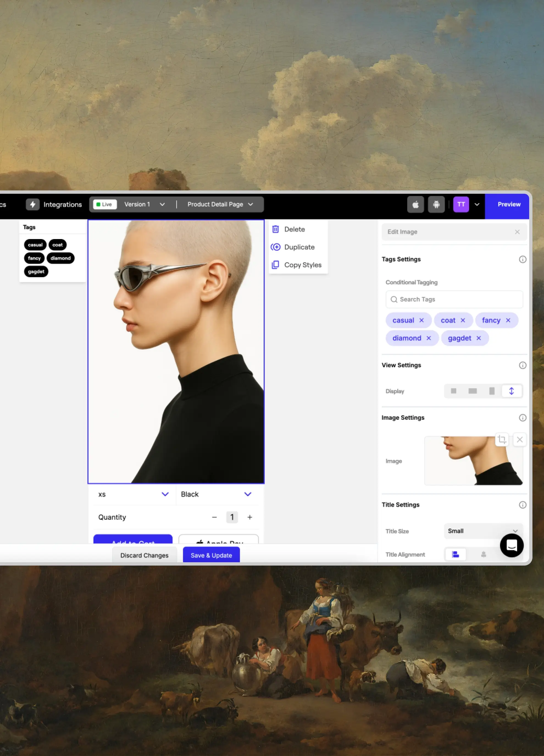Click the Apple iOS platform icon

[x=415, y=204]
